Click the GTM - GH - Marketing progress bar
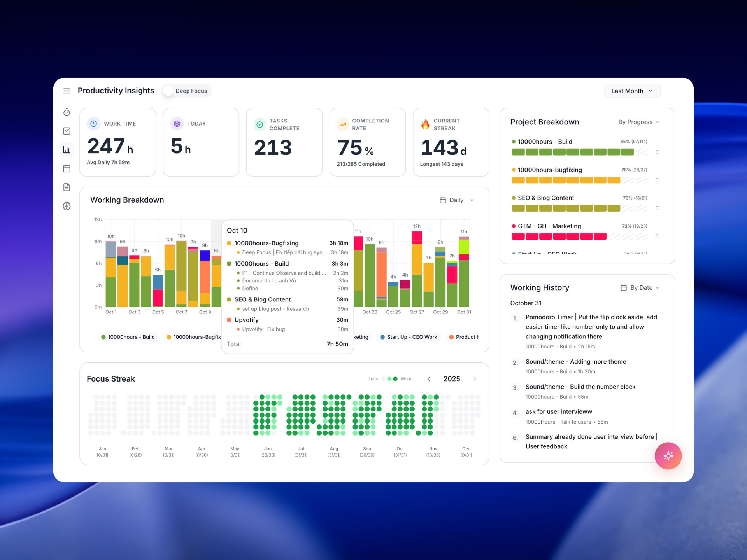This screenshot has width=747, height=560. click(x=579, y=236)
